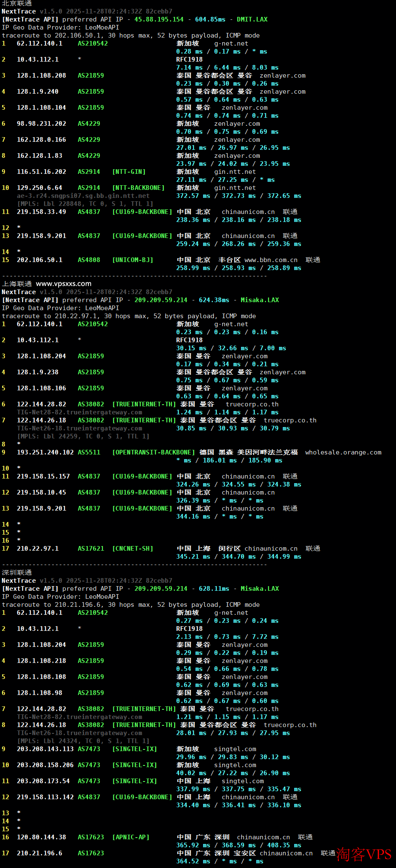Click hop IP address 193.251.240.102
396x868 pixels.
(x=45, y=452)
